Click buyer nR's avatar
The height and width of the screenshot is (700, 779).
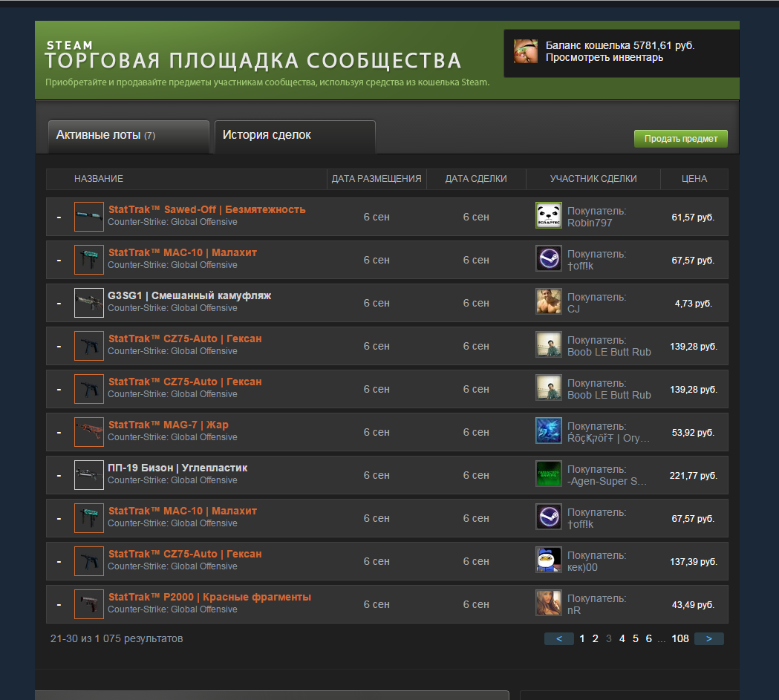pyautogui.click(x=549, y=603)
